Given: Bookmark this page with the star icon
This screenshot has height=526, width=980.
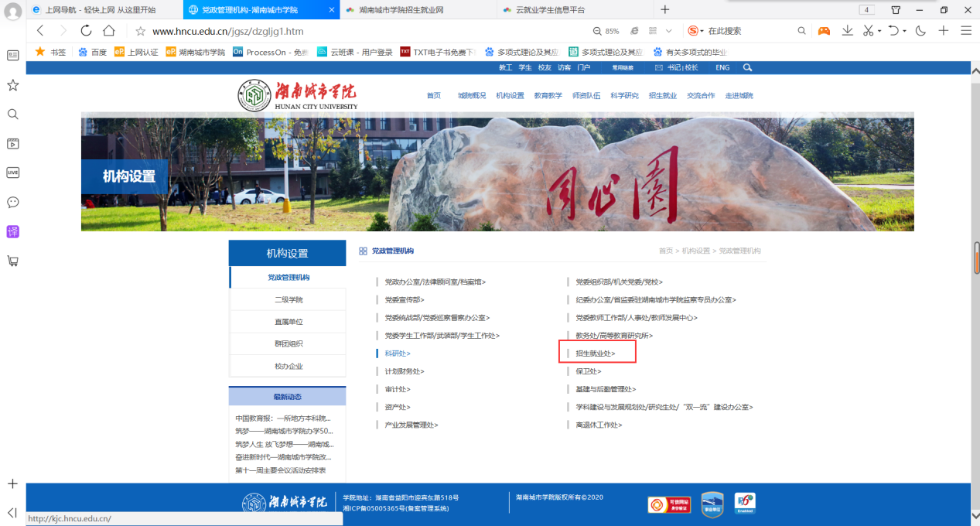Looking at the screenshot, I should pyautogui.click(x=140, y=32).
